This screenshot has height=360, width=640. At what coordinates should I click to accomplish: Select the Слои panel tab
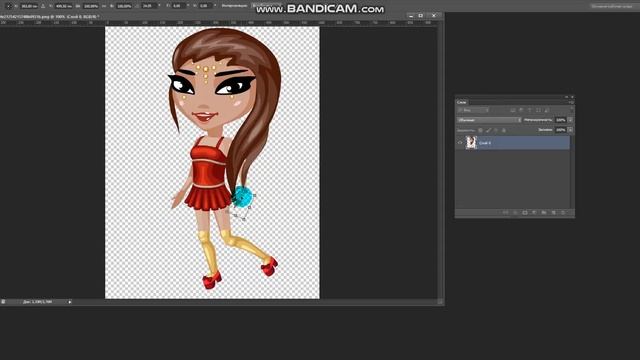pos(462,102)
